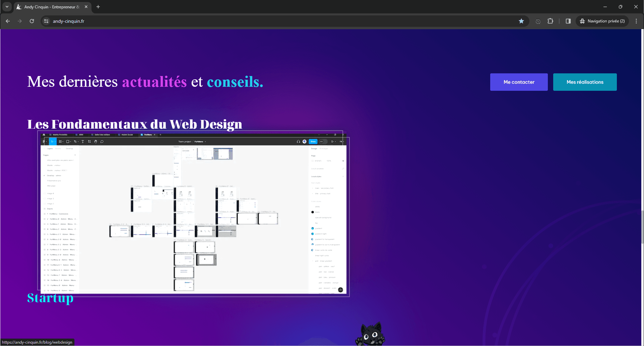Click the new tab plus button
644x346 pixels.
click(x=98, y=7)
